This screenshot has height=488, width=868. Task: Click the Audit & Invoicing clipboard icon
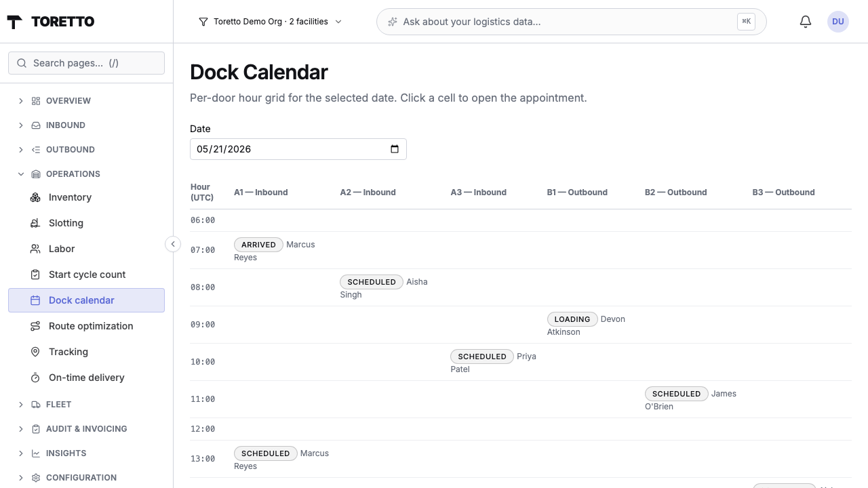[x=36, y=429]
